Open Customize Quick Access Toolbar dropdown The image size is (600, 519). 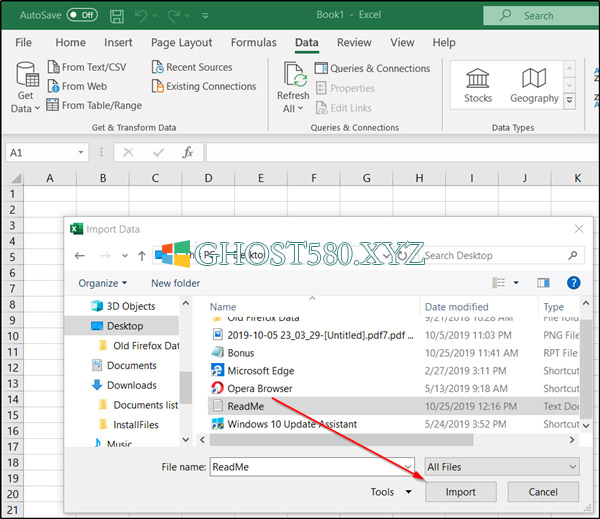point(205,16)
